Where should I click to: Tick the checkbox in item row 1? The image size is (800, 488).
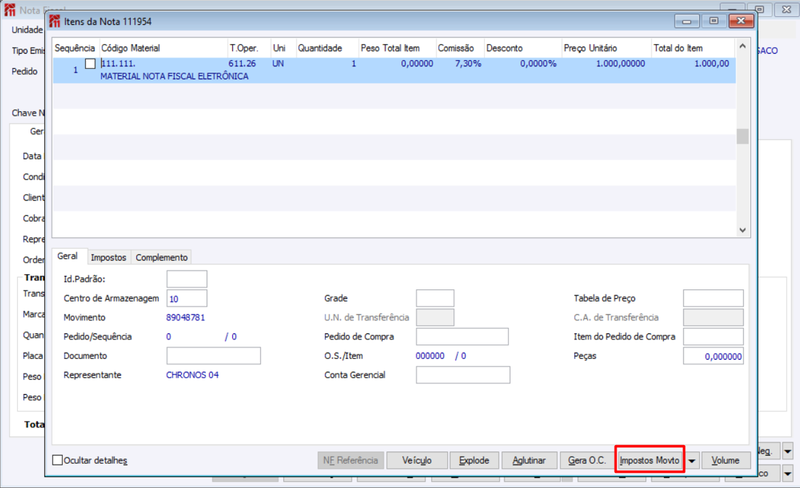[x=90, y=64]
